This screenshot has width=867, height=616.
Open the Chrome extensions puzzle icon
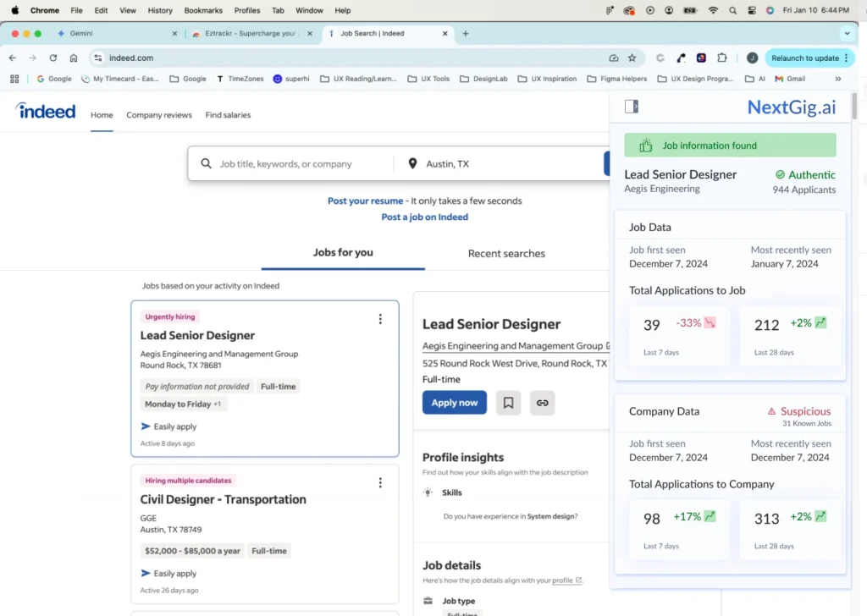722,58
